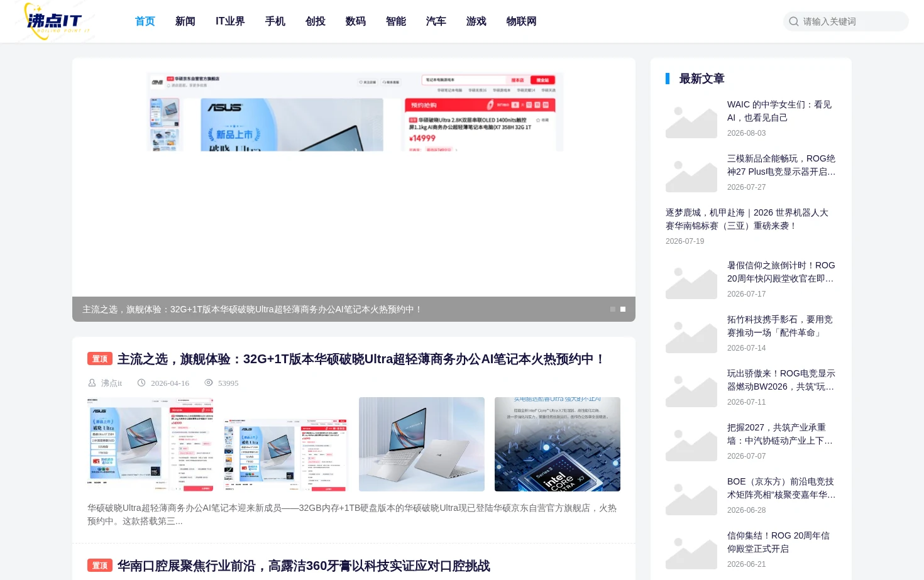Open sidebar article WAIC 的中学女生们

coord(779,111)
